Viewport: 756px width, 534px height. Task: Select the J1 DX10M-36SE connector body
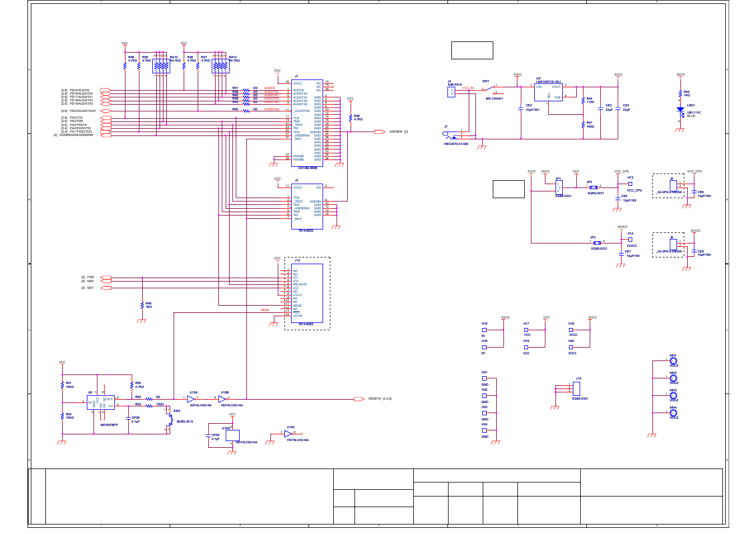click(307, 122)
